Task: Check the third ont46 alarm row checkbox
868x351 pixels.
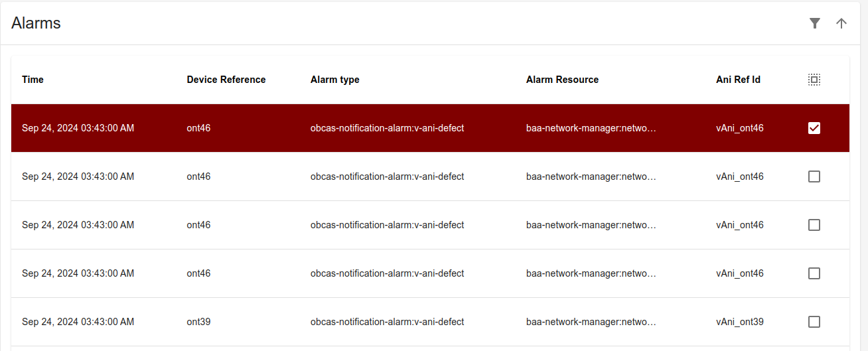Action: pyautogui.click(x=814, y=225)
